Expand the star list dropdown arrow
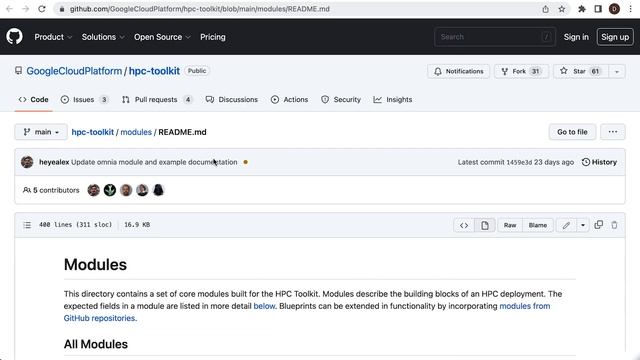The height and width of the screenshot is (360, 640). point(617,71)
